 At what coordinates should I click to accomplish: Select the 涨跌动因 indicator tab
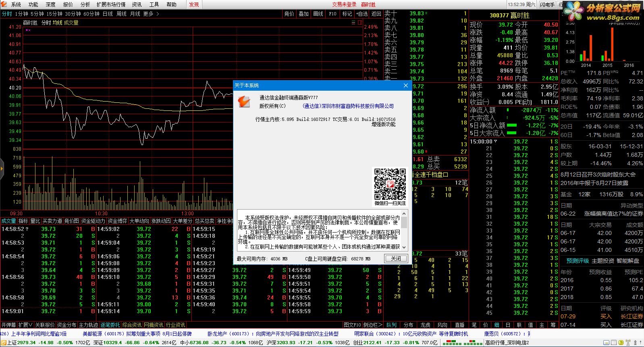click(x=161, y=221)
